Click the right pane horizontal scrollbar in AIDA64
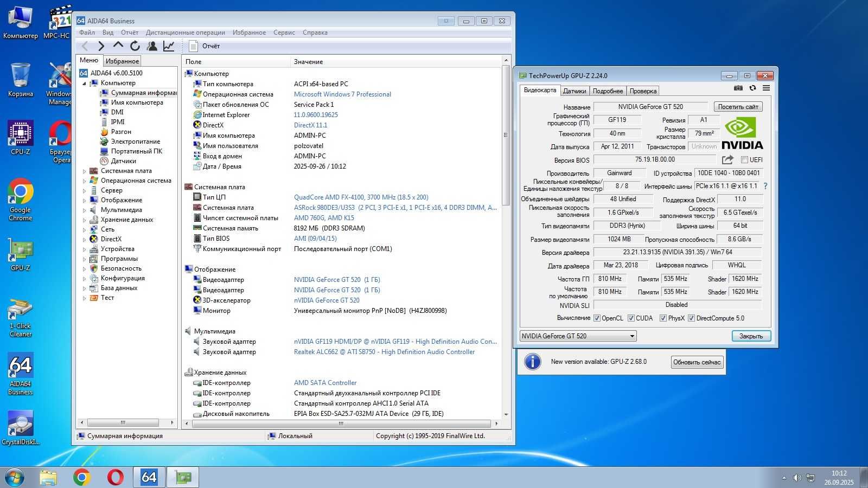 coord(341,423)
